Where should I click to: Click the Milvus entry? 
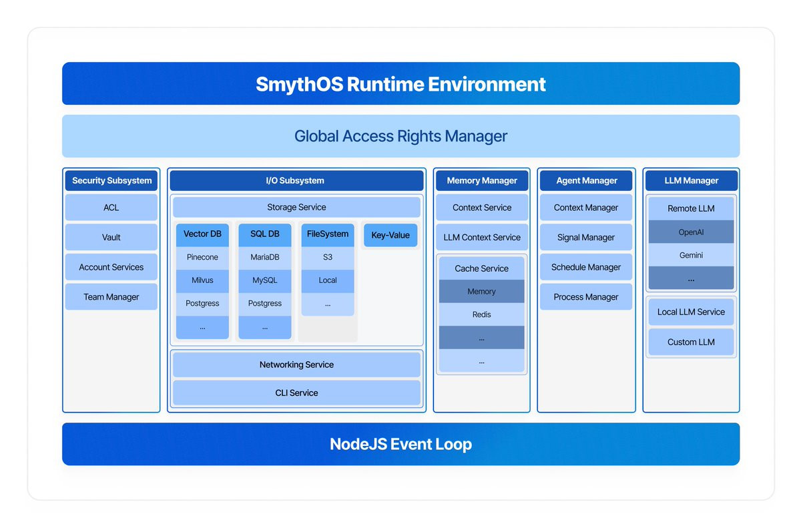[202, 280]
